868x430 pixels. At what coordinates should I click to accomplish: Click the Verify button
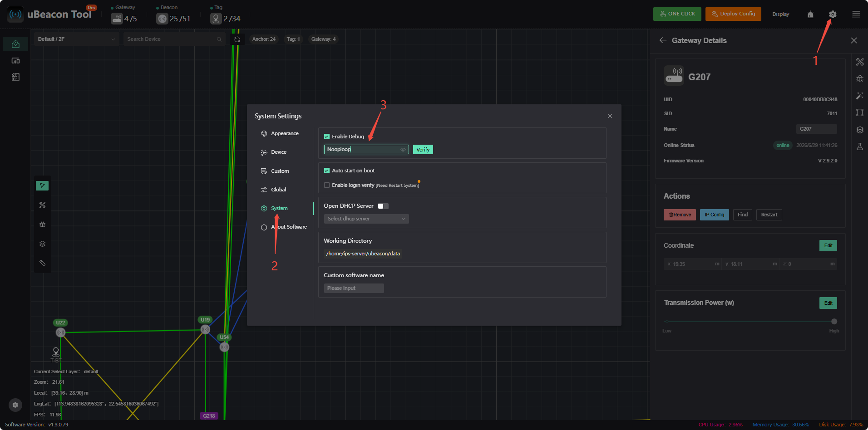423,150
